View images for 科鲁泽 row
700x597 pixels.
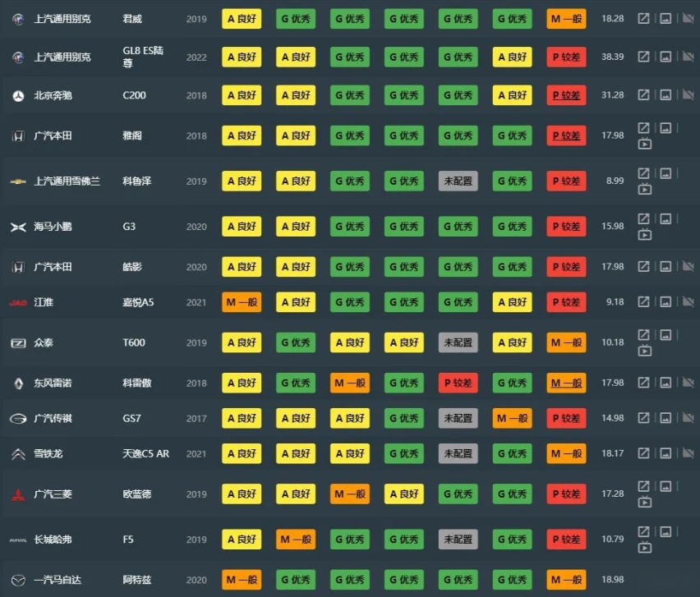tap(665, 173)
